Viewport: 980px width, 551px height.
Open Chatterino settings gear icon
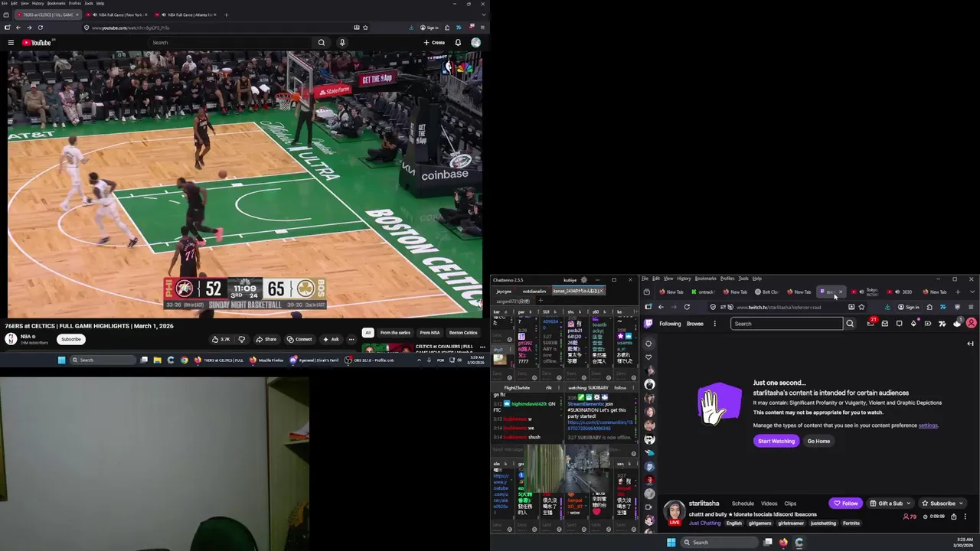point(584,280)
